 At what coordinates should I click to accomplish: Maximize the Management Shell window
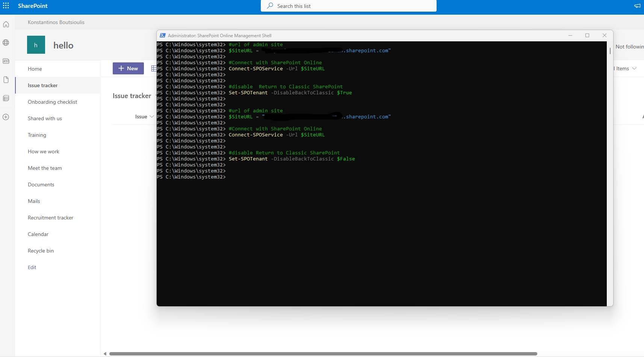587,35
